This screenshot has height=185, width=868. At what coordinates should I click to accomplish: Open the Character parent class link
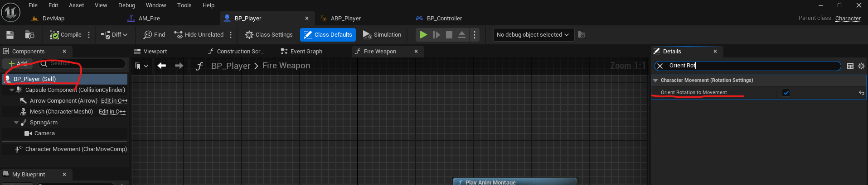pyautogui.click(x=848, y=19)
